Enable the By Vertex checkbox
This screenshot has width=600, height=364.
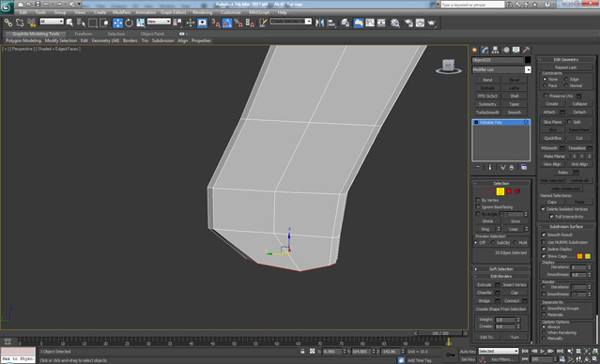tap(478, 200)
